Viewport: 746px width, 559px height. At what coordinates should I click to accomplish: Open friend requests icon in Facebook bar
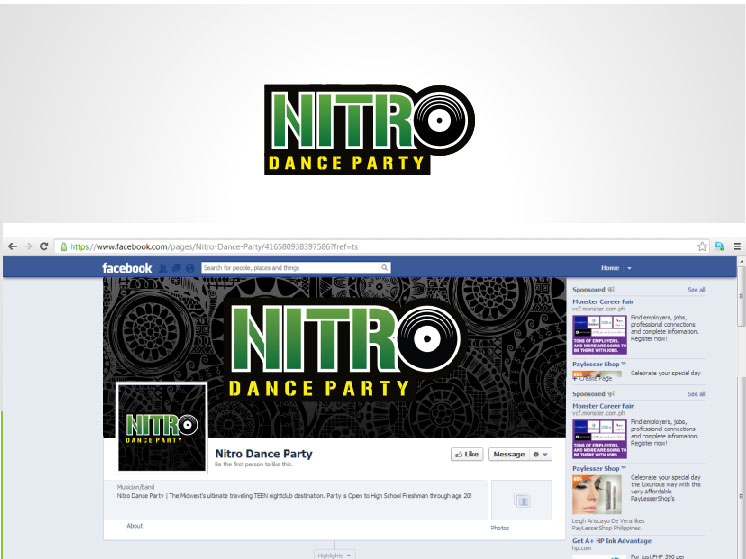pyautogui.click(x=162, y=268)
